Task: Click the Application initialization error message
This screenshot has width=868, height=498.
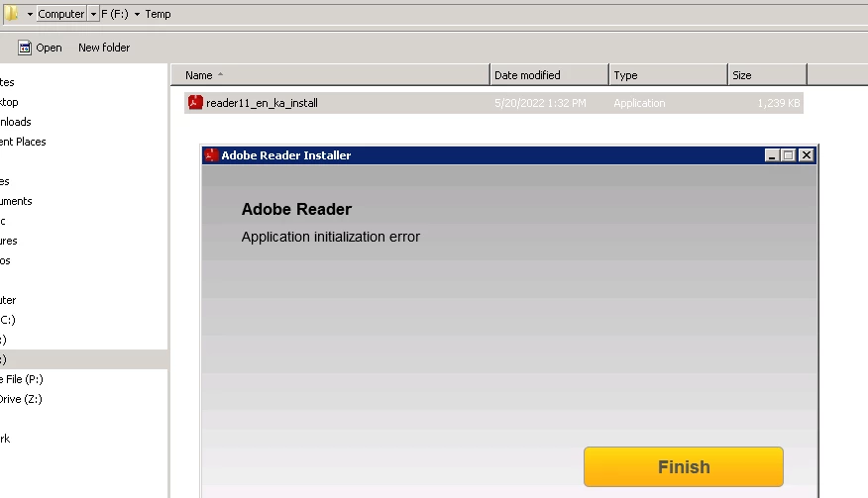Action: point(331,237)
